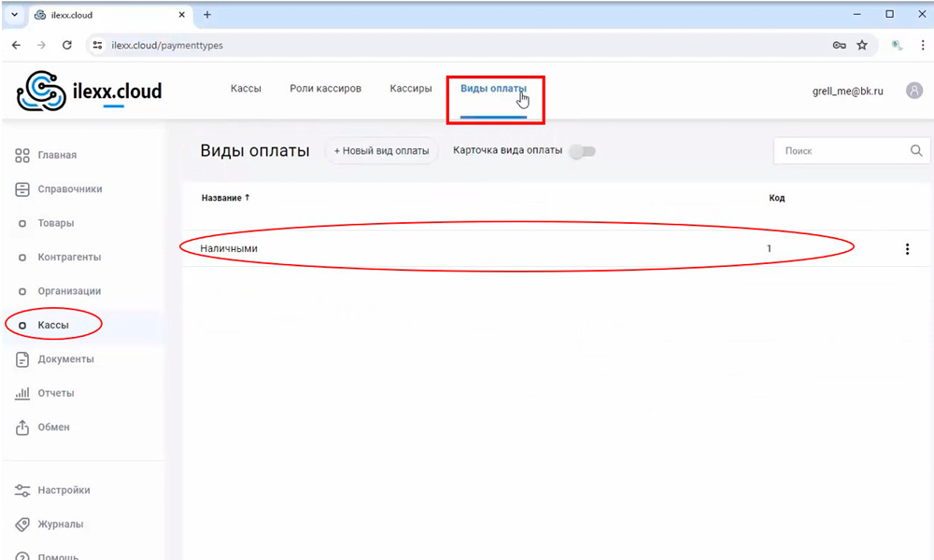934x560 pixels.
Task: Click the Новый вид оплаты button
Action: click(x=381, y=151)
